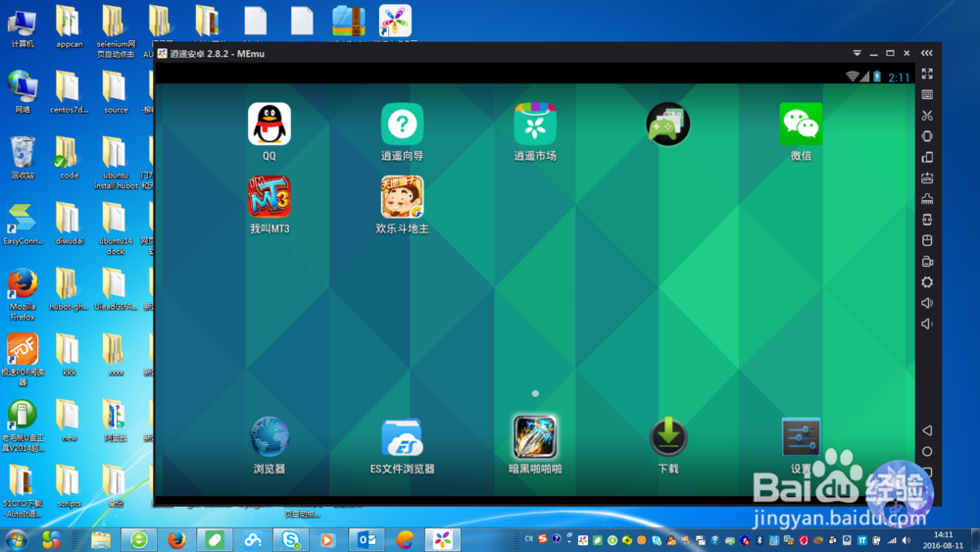980x552 pixels.
Task: Open MEmu keyboard mapping icon
Action: click(927, 95)
